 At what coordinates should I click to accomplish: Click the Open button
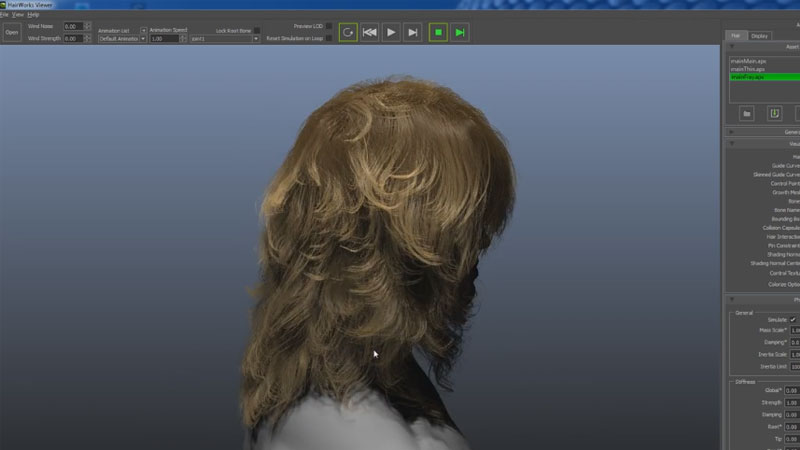(x=12, y=32)
